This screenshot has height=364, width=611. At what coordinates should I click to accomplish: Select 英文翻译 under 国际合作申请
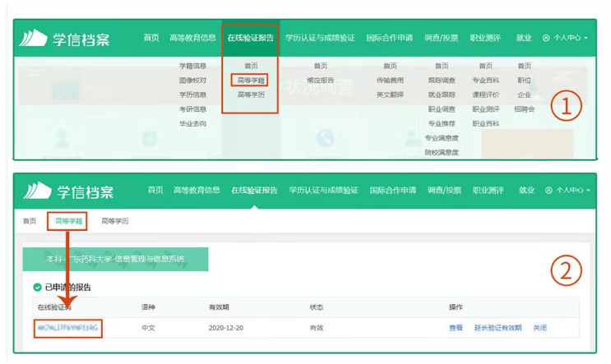(x=389, y=94)
